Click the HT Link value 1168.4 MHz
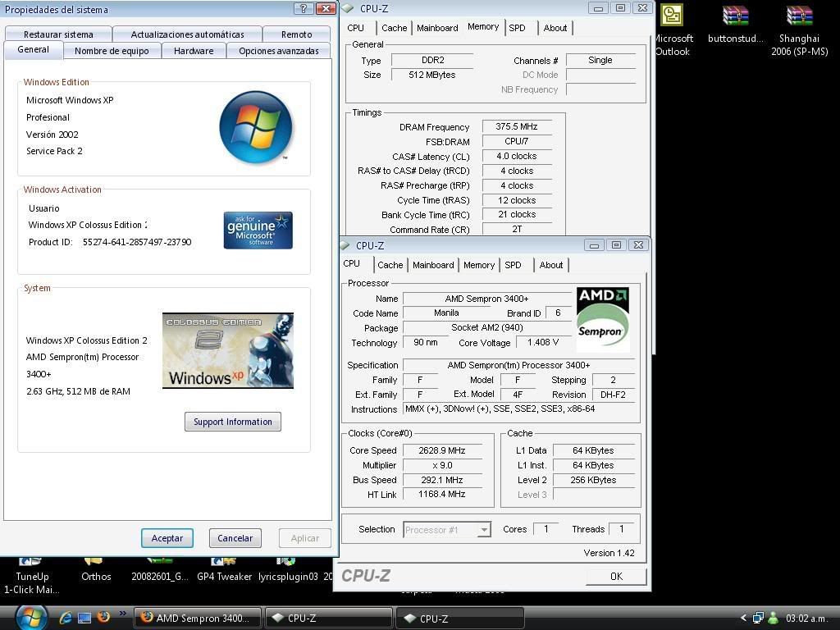 click(x=442, y=494)
